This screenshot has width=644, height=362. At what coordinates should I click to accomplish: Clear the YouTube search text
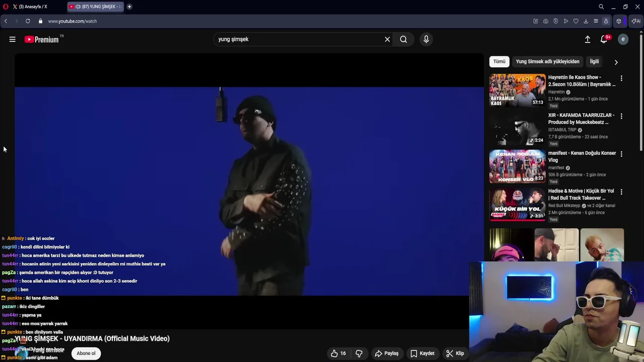(x=387, y=39)
